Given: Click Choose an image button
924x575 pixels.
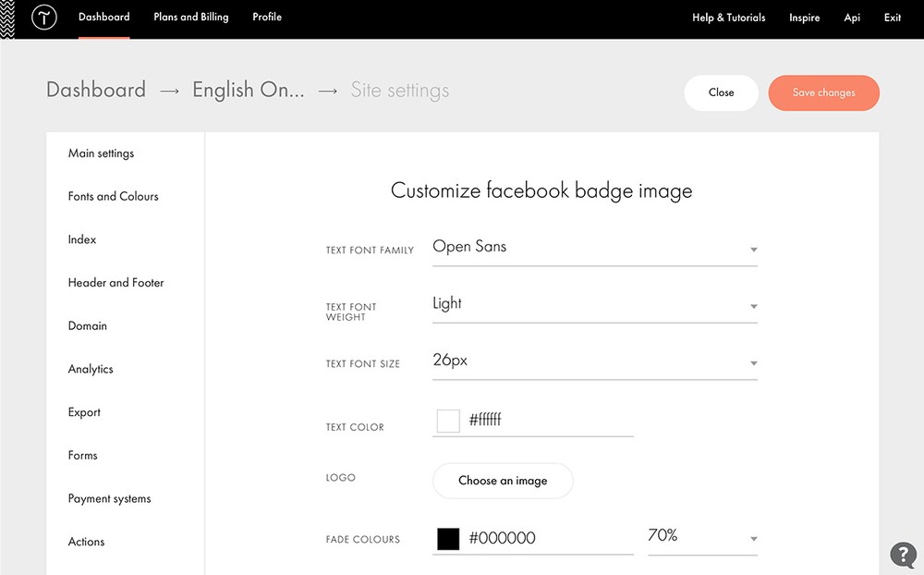Looking at the screenshot, I should (503, 481).
